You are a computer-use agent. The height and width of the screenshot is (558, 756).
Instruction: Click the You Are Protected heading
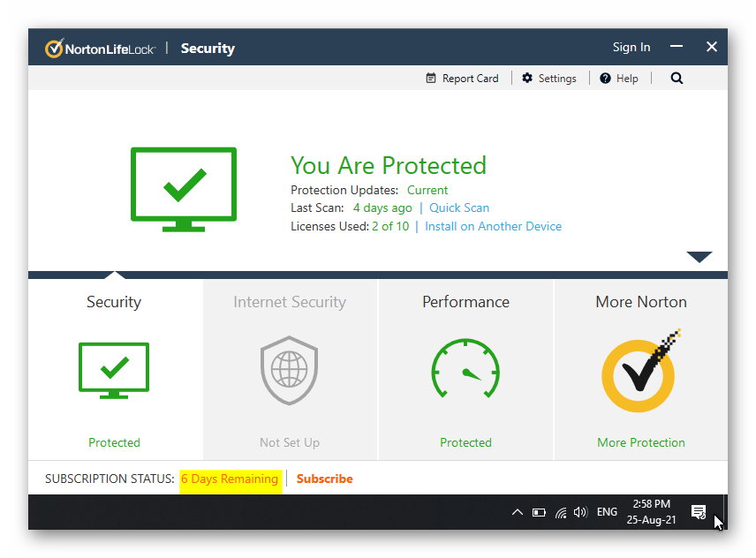pos(388,165)
